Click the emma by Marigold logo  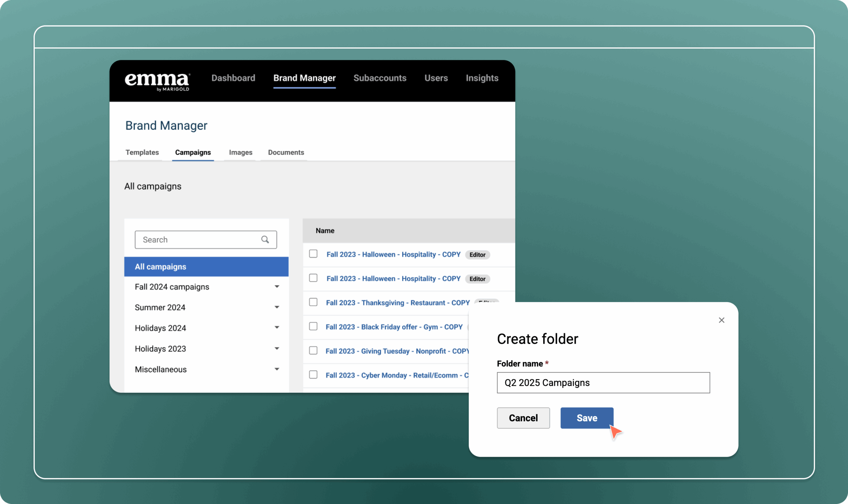point(157,81)
